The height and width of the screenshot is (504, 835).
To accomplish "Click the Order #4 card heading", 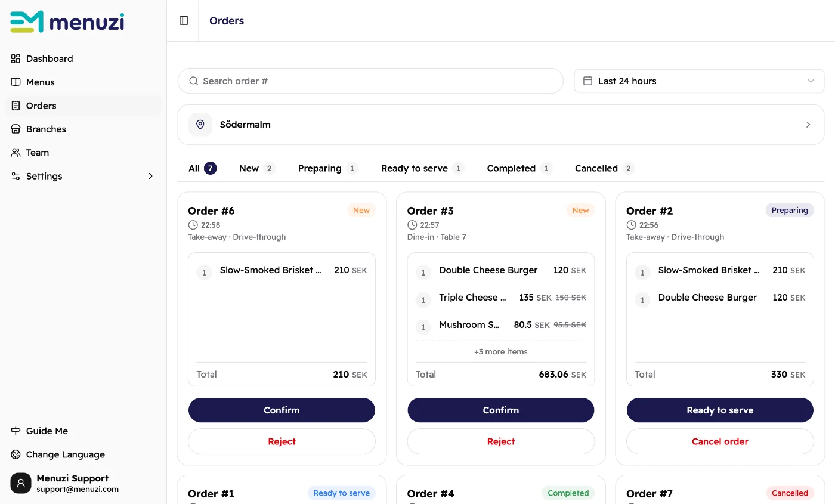I will pyautogui.click(x=431, y=494).
